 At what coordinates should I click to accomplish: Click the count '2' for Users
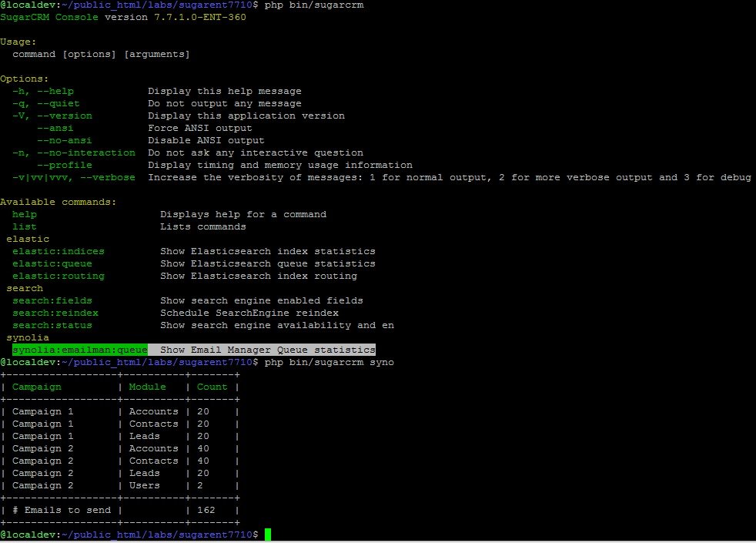[200, 485]
